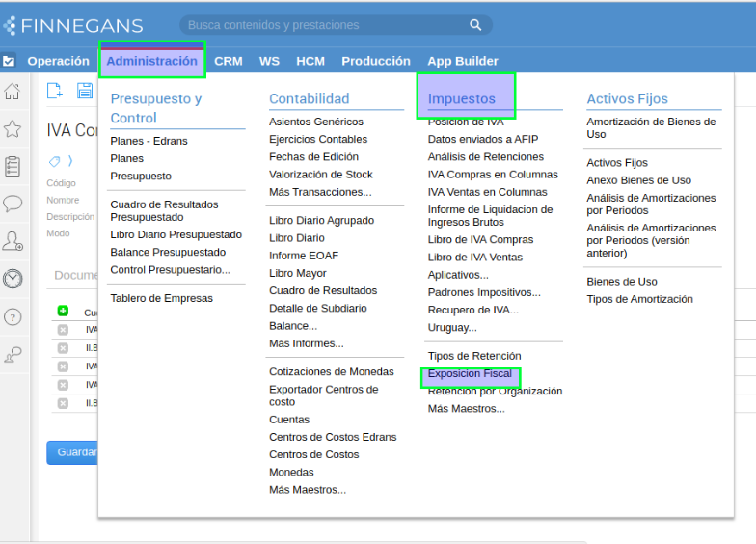The height and width of the screenshot is (544, 756).
Task: Open Tipos de Amortización
Action: pyautogui.click(x=639, y=299)
